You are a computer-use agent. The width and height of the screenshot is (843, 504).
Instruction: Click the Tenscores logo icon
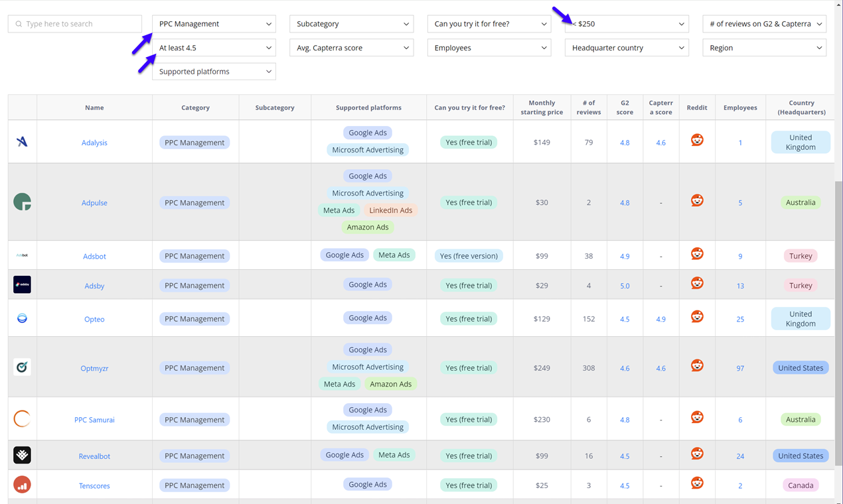[22, 485]
